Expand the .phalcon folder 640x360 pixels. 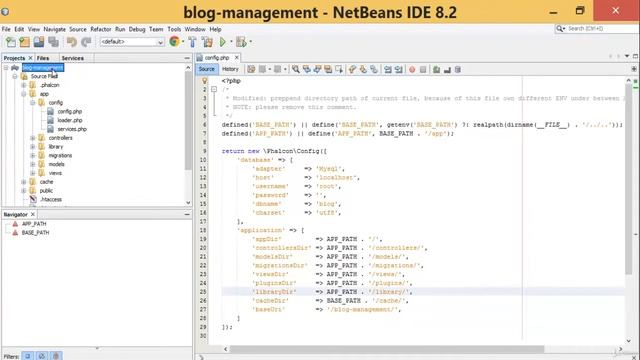pos(24,85)
